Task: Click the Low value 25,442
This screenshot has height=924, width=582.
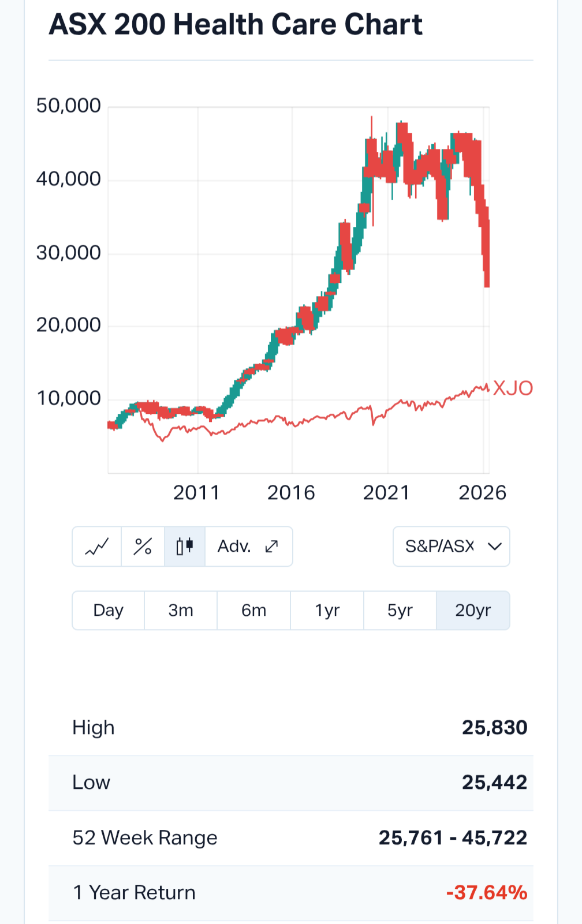Action: click(495, 782)
